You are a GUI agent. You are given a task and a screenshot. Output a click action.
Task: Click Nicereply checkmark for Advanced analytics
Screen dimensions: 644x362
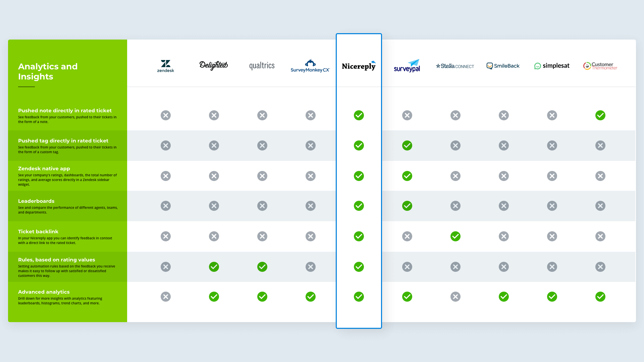tap(359, 297)
